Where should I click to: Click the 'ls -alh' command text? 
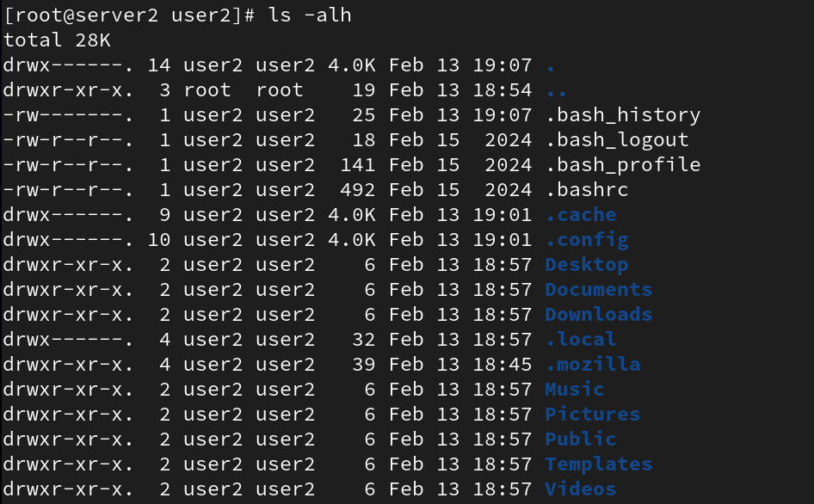point(310,15)
